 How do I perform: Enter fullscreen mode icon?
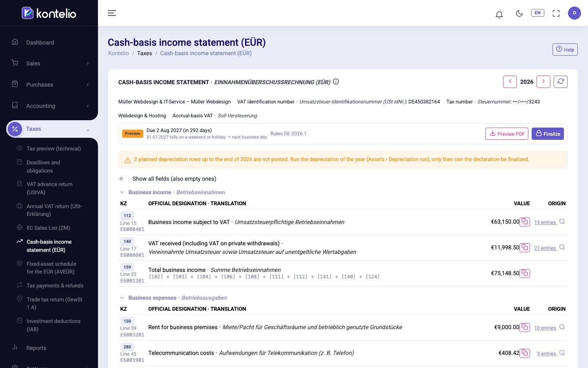click(556, 13)
